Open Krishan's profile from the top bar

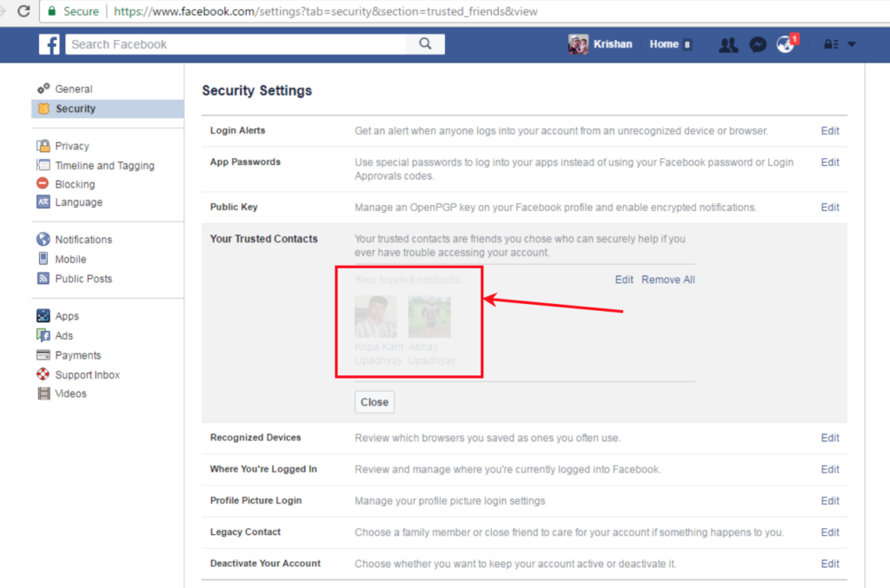(602, 44)
